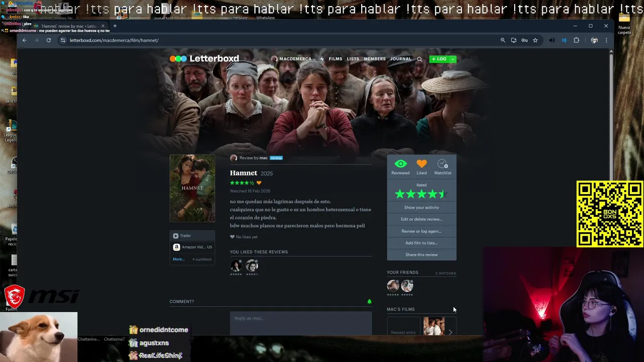Click the Letterboxd search magnifier icon
The height and width of the screenshot is (362, 644).
(420, 59)
